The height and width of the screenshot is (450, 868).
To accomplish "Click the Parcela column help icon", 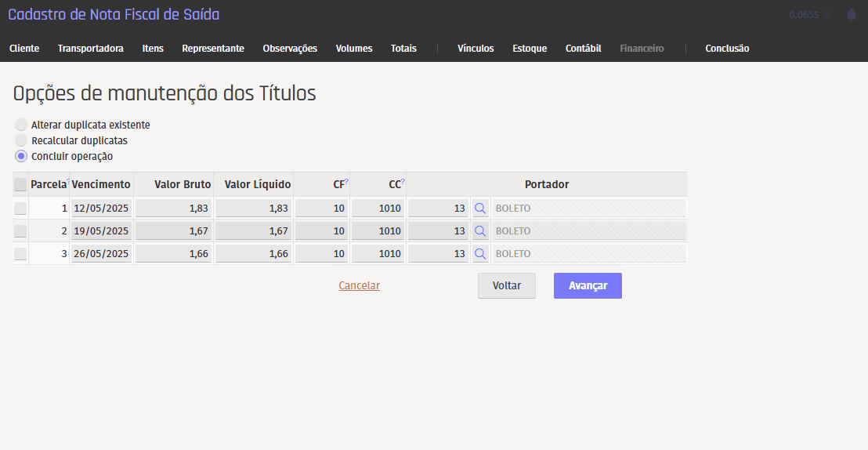I will click(x=69, y=182).
